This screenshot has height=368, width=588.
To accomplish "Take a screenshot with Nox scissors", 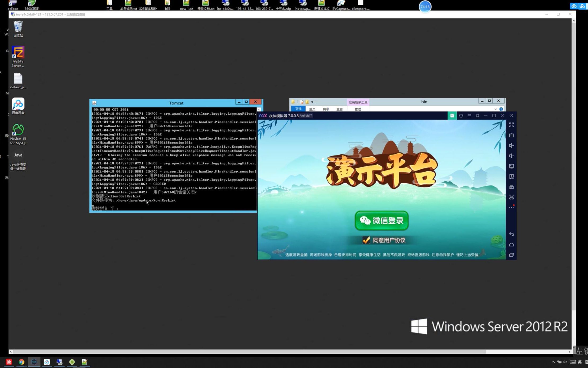I will pyautogui.click(x=511, y=197).
